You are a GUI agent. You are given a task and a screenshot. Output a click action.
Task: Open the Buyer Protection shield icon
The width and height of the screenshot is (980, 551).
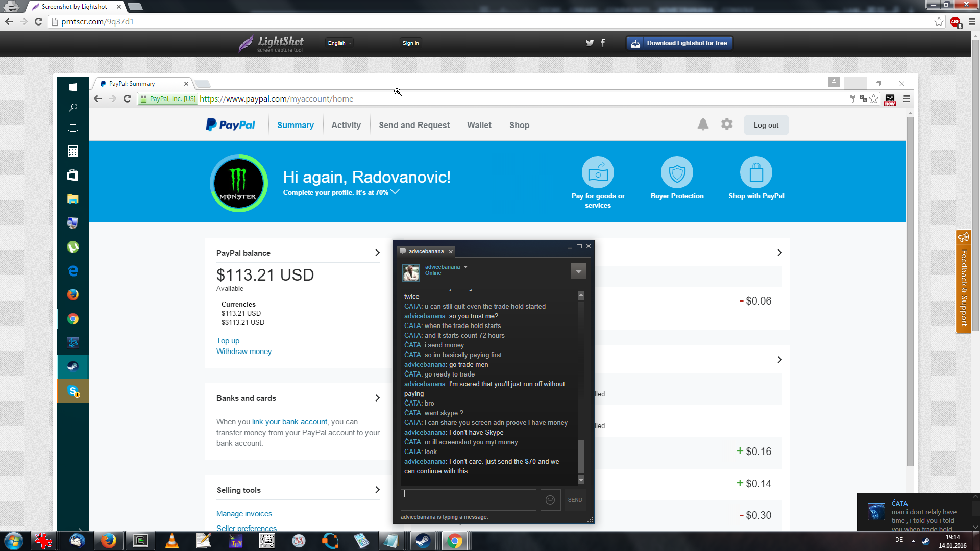(x=677, y=172)
